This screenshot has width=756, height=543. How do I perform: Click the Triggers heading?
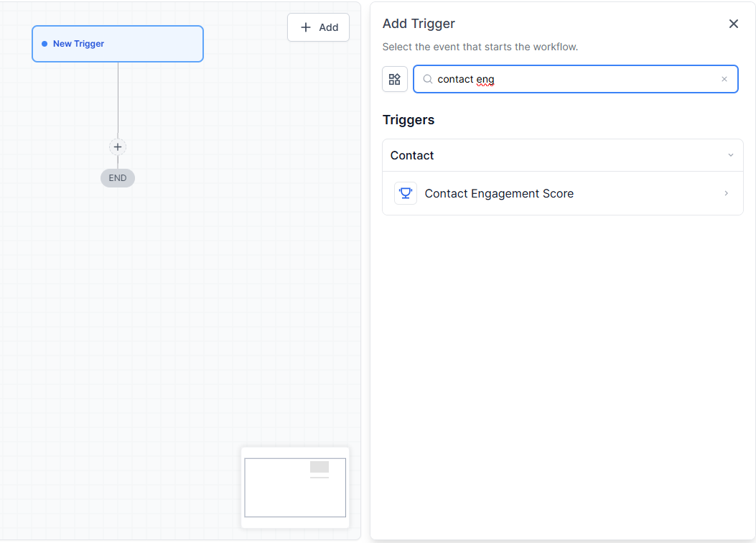point(409,120)
